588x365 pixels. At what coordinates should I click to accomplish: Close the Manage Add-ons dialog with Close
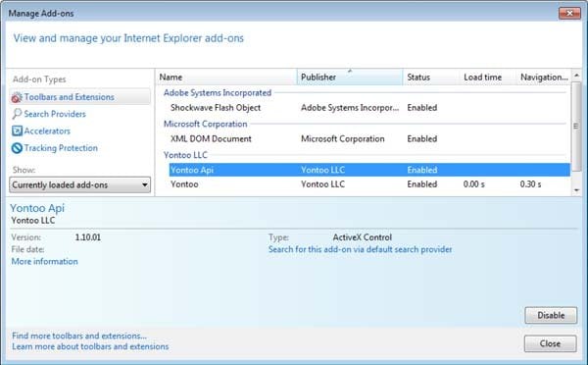tap(550, 343)
